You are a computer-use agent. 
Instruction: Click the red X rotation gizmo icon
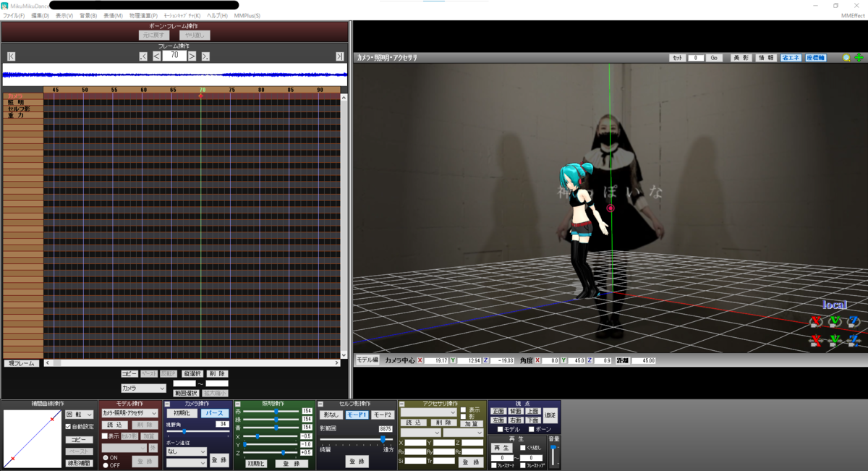(x=816, y=321)
